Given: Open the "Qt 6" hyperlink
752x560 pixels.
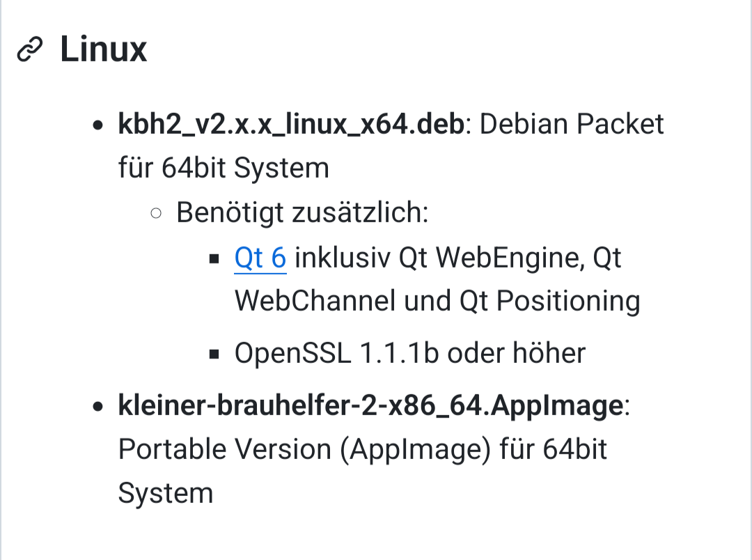Looking at the screenshot, I should 260,258.
